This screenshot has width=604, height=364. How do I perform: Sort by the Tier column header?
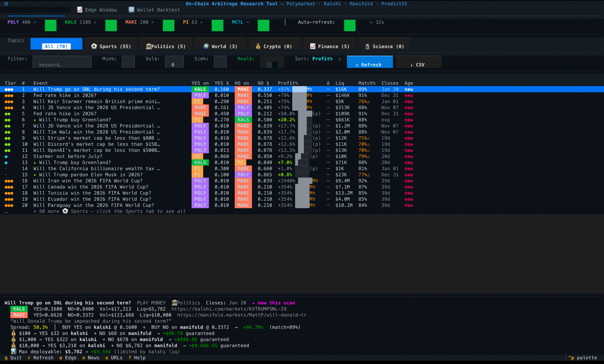coord(10,83)
